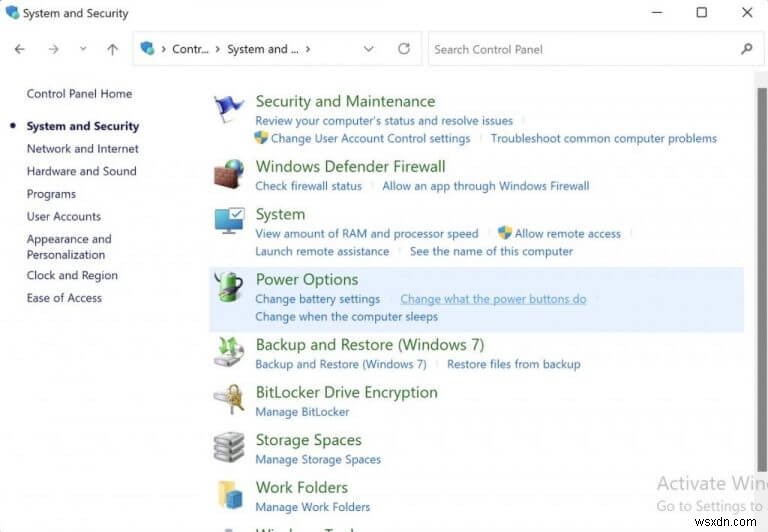768x532 pixels.
Task: Open Appearance and Personalization category
Action: [69, 247]
